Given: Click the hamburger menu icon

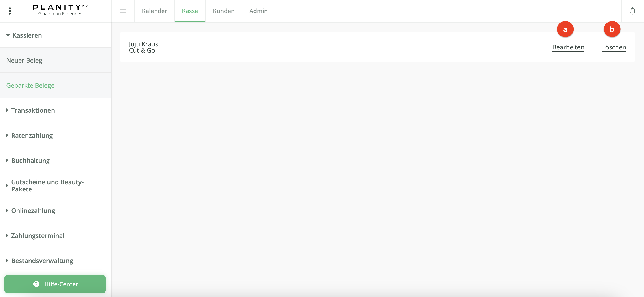Looking at the screenshot, I should point(123,11).
